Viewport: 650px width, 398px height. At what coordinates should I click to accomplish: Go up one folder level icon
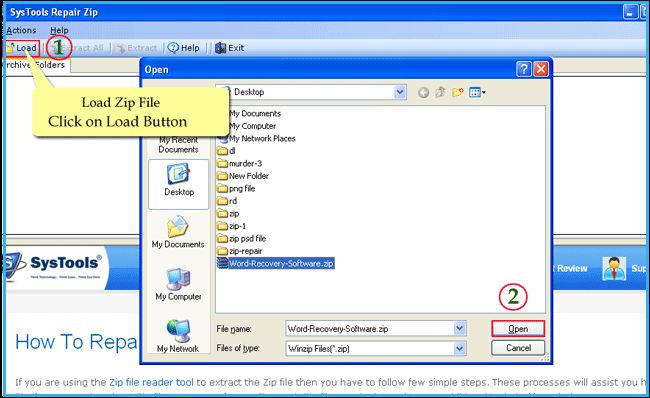point(440,92)
